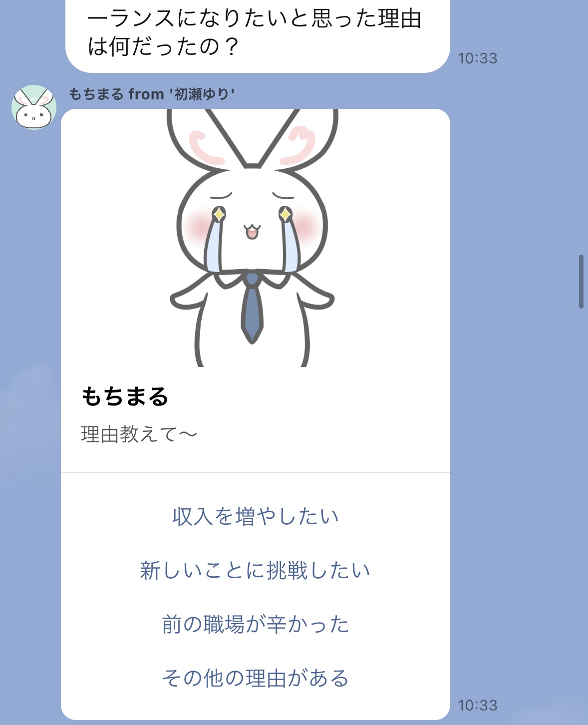Click the 10:33 timestamp beside top bubble

coord(478,58)
